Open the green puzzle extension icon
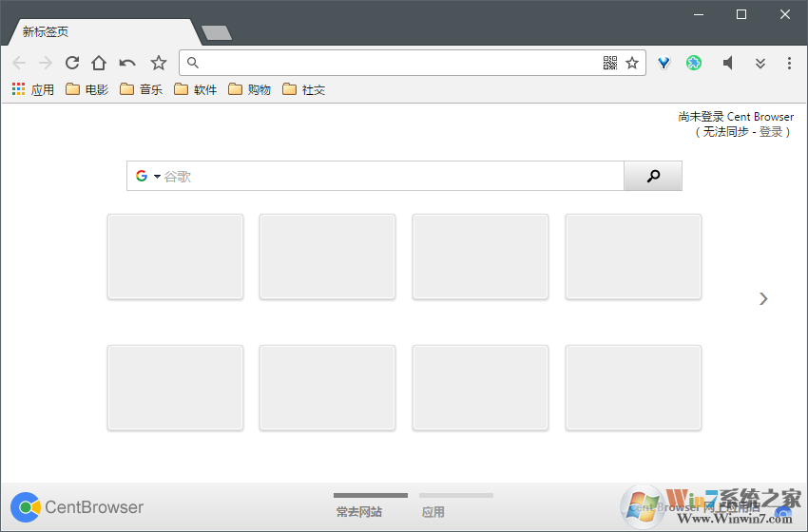Viewport: 808px width, 532px height. (694, 63)
